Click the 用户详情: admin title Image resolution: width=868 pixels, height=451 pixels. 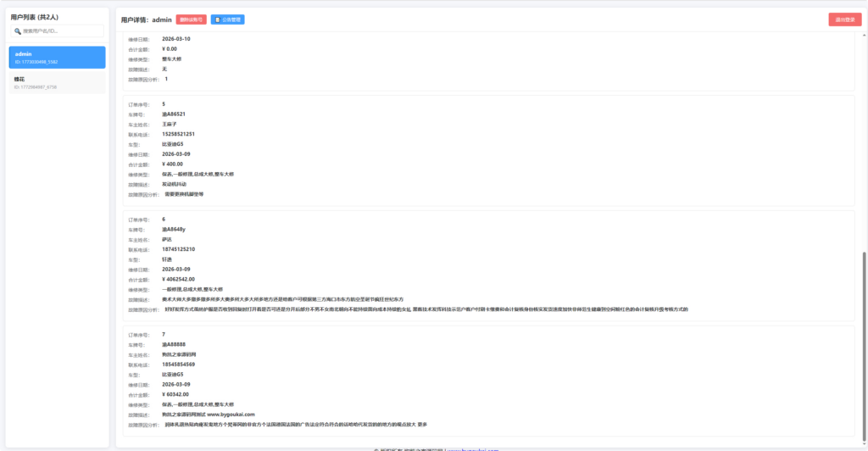click(x=147, y=19)
